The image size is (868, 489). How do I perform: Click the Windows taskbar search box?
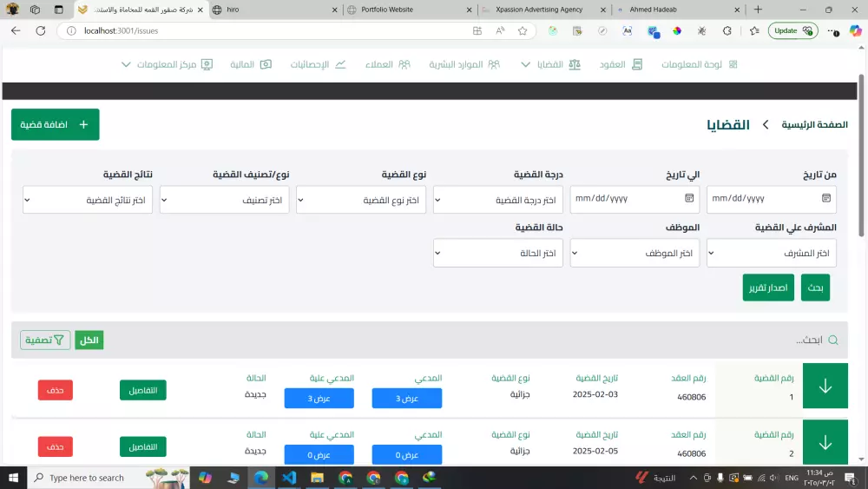(108, 478)
